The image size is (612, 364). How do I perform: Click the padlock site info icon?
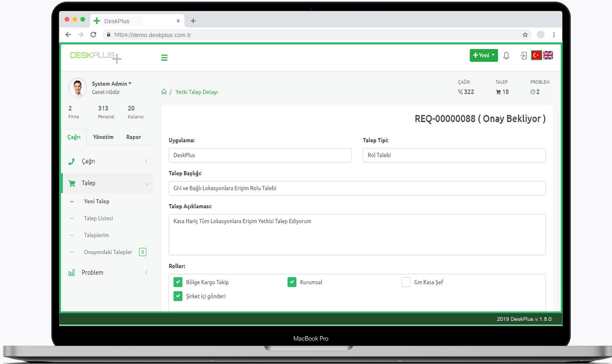109,35
